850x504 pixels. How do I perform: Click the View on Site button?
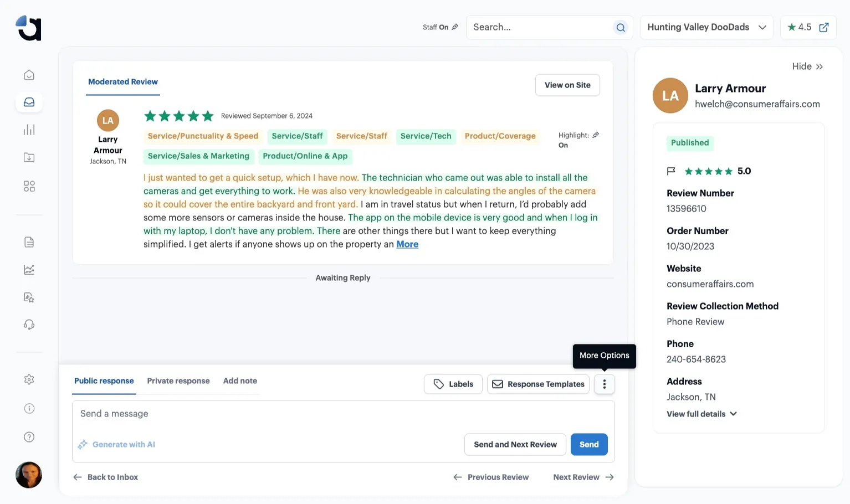567,85
